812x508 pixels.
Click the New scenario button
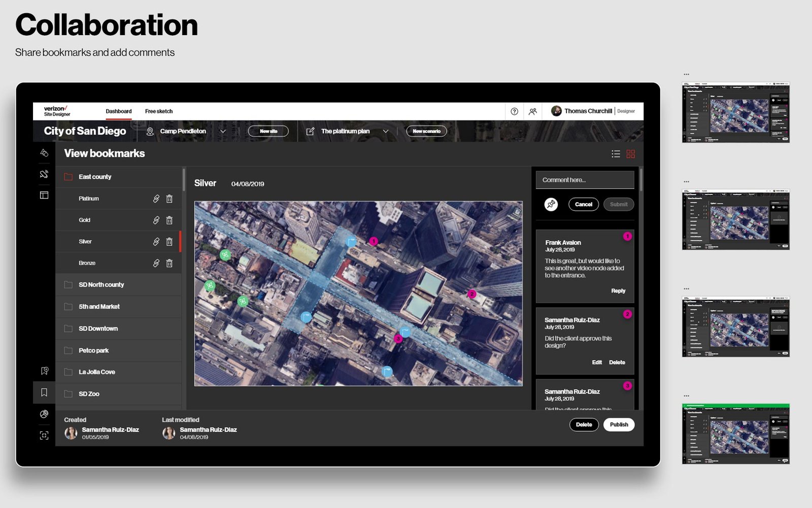coord(426,131)
